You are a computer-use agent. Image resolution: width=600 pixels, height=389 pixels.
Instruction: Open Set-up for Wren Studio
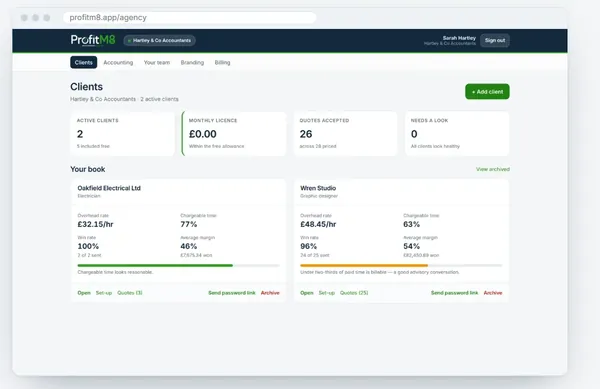coord(326,293)
